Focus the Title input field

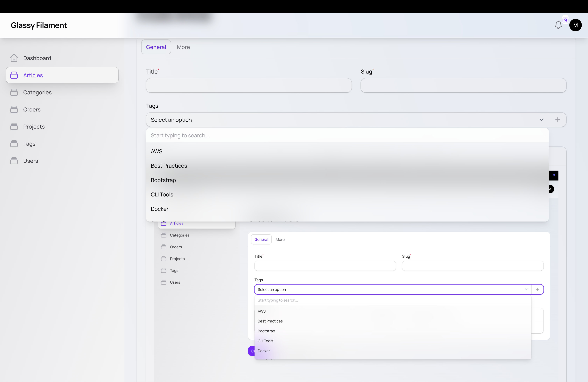click(249, 86)
